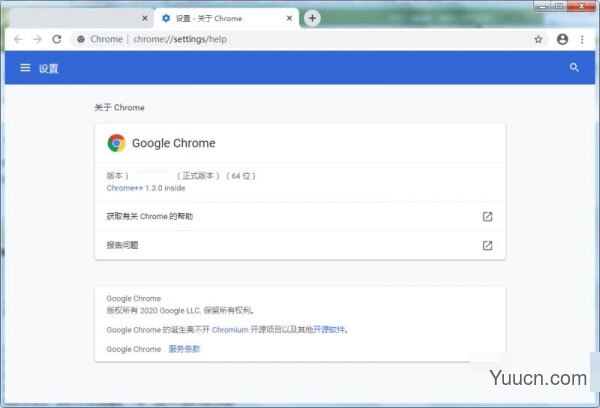The image size is (600, 408).
Task: Open a new tab with the plus button
Action: (312, 18)
